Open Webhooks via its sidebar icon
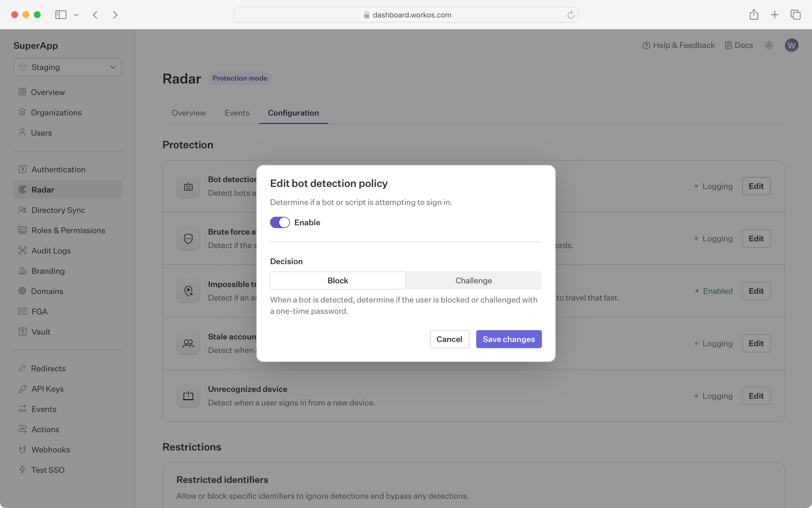812x508 pixels. tap(23, 450)
